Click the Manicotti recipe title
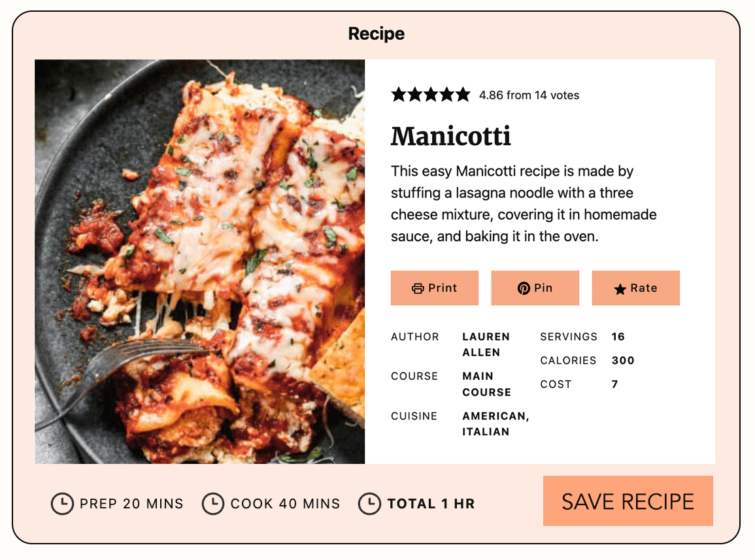Viewport: 755px width, 560px height. 451,137
